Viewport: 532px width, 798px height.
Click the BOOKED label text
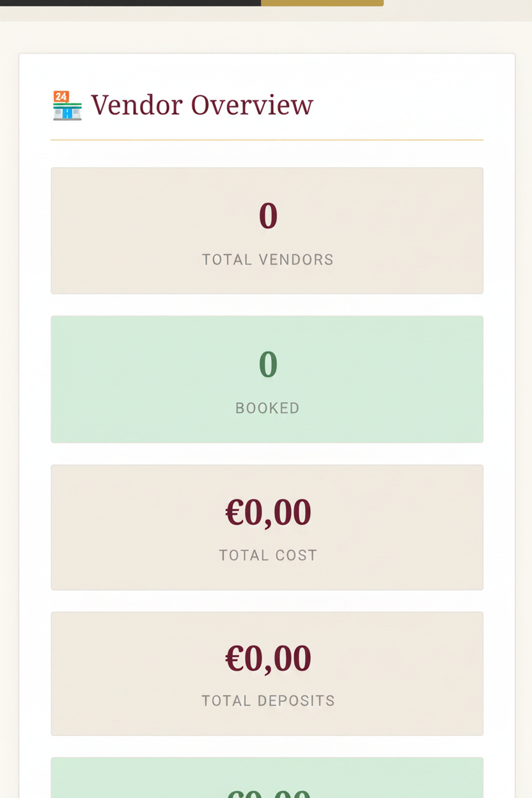(x=268, y=408)
